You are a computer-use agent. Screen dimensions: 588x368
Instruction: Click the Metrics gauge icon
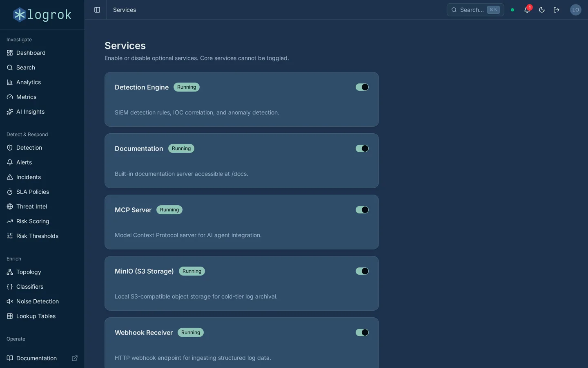click(10, 97)
